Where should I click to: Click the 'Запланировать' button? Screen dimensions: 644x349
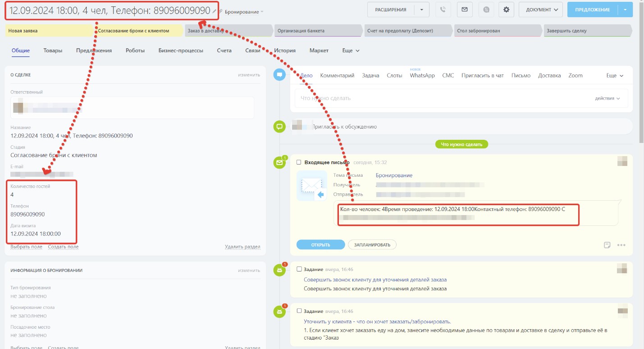(x=372, y=244)
